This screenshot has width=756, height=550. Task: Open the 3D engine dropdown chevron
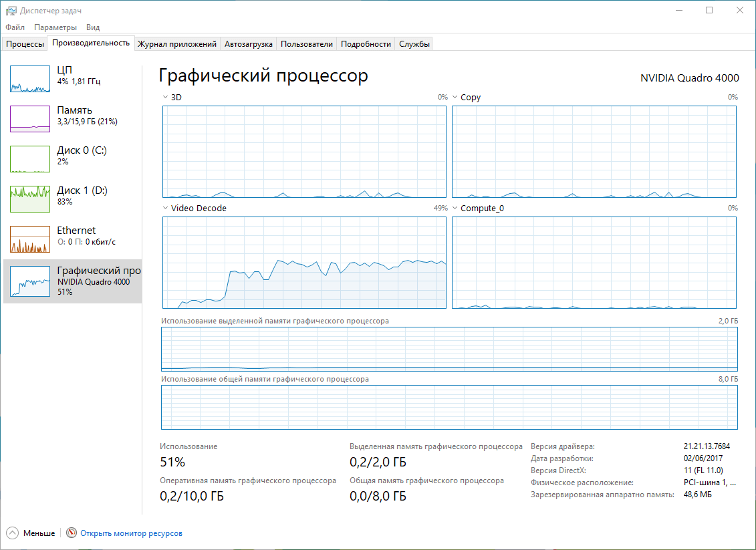(x=164, y=97)
